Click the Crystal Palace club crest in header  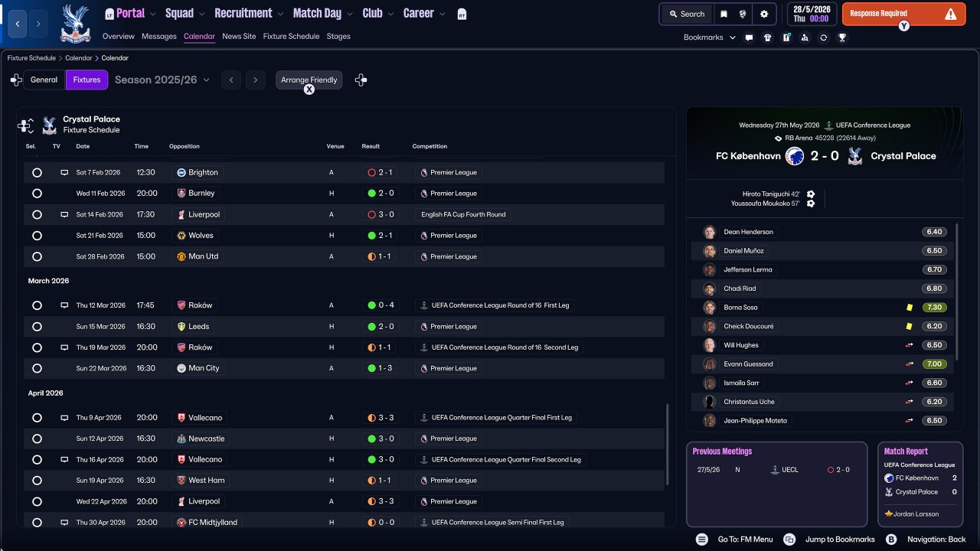point(74,24)
